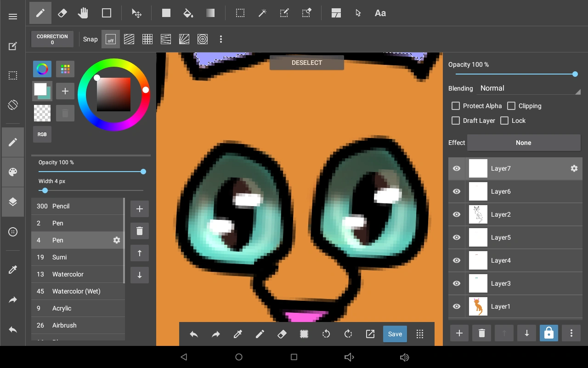Screen dimensions: 588x368
Task: Enable the Protect Alpha checkbox
Action: [x=456, y=106]
